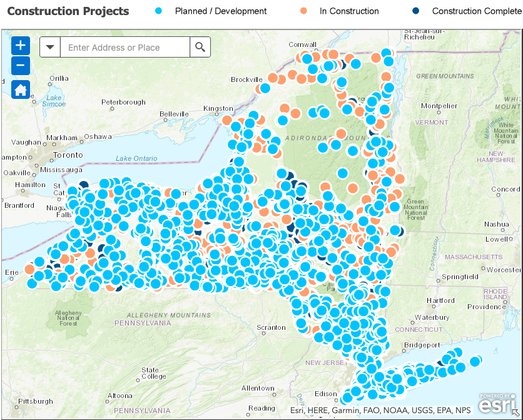Zoom out with the minus button

(x=21, y=65)
